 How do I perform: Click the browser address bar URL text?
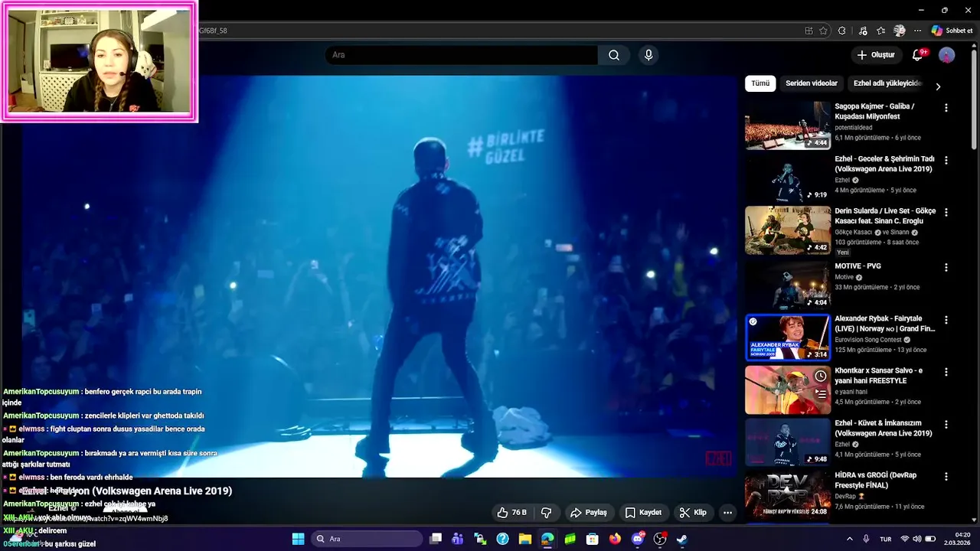click(x=213, y=31)
